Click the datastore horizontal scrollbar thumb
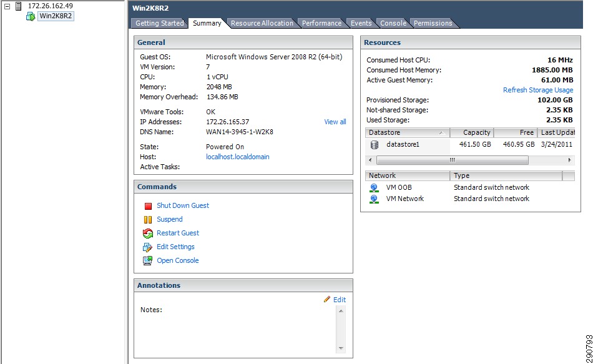This screenshot has height=364, width=593. point(453,160)
